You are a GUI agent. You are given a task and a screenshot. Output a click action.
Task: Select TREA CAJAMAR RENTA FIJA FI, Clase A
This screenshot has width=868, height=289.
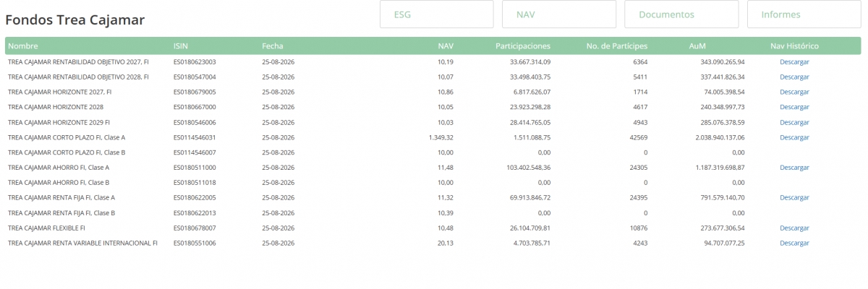(x=61, y=198)
